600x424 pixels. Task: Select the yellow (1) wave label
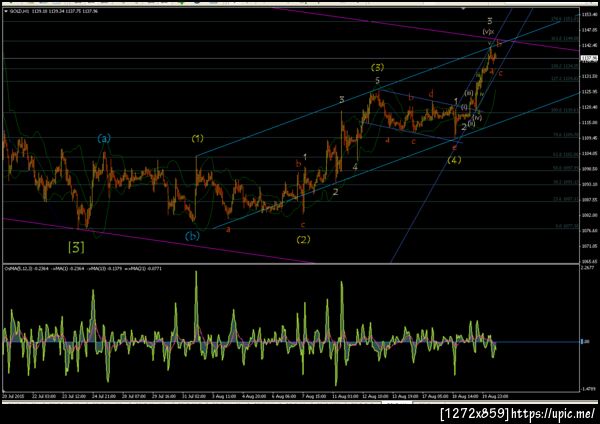tap(197, 138)
